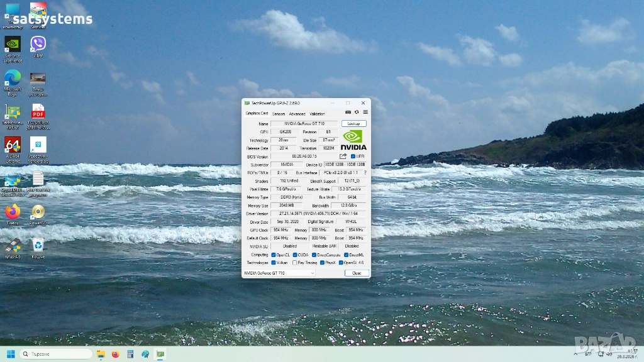This screenshot has width=644, height=362.
Task: Toggle the CUDA checkbox
Action: pos(294,255)
